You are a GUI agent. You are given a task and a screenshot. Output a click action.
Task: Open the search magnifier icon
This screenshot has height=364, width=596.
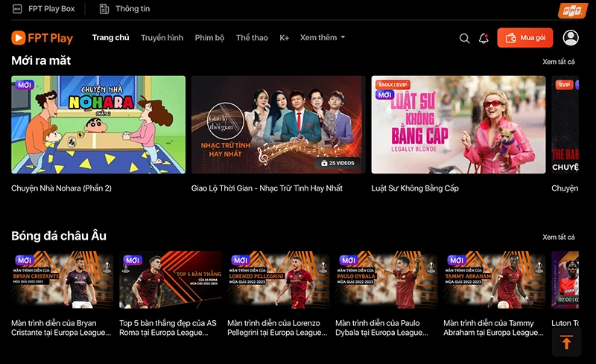pyautogui.click(x=464, y=38)
